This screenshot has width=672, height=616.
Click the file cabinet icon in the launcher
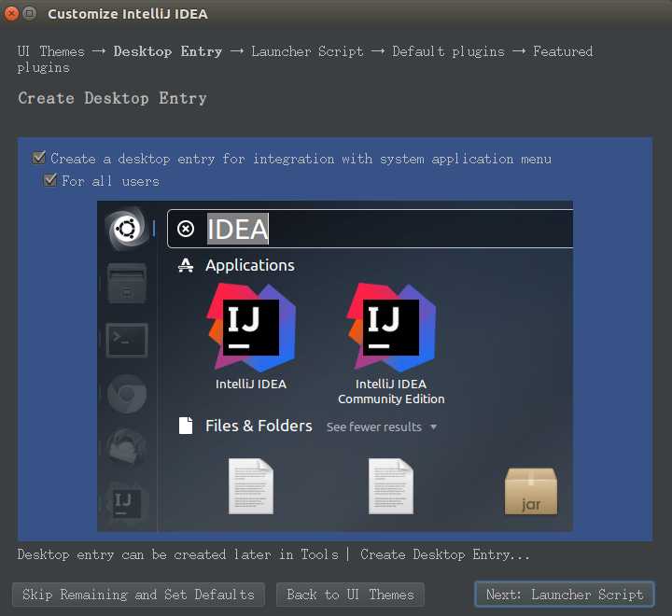pyautogui.click(x=127, y=284)
